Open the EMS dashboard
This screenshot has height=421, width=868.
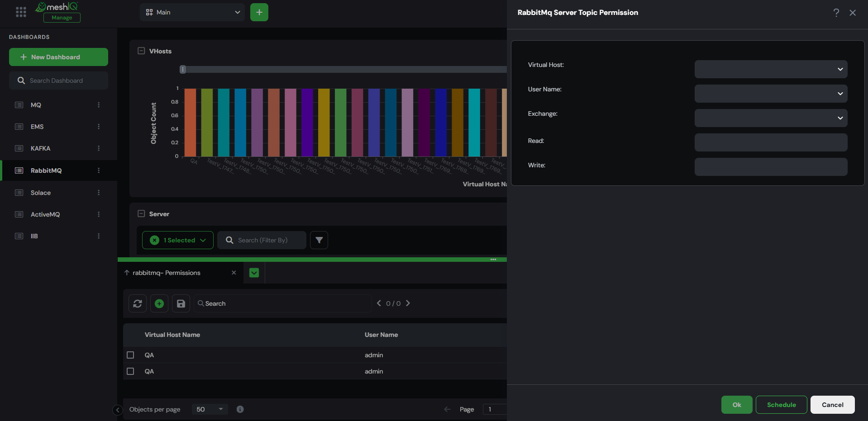(37, 127)
